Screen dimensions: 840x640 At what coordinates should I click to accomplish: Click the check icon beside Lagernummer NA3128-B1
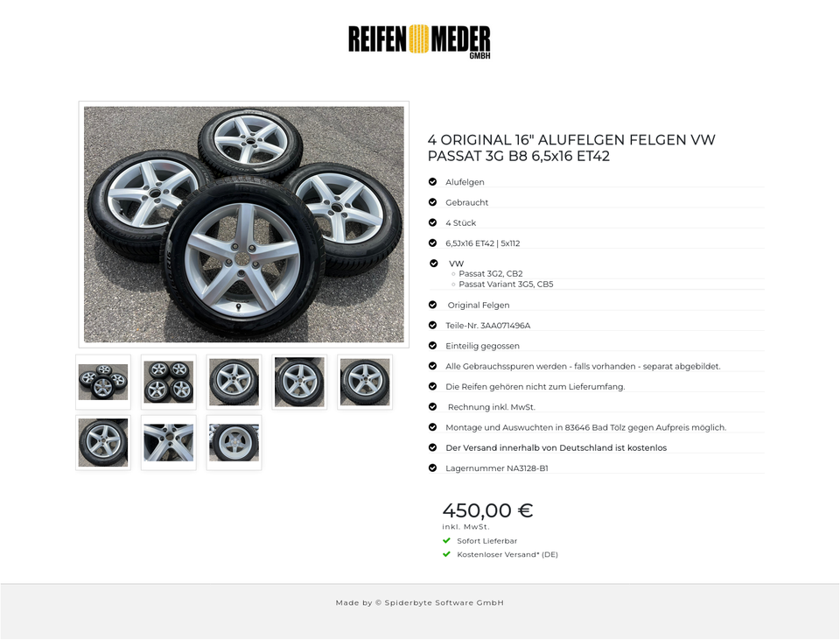[x=433, y=468]
